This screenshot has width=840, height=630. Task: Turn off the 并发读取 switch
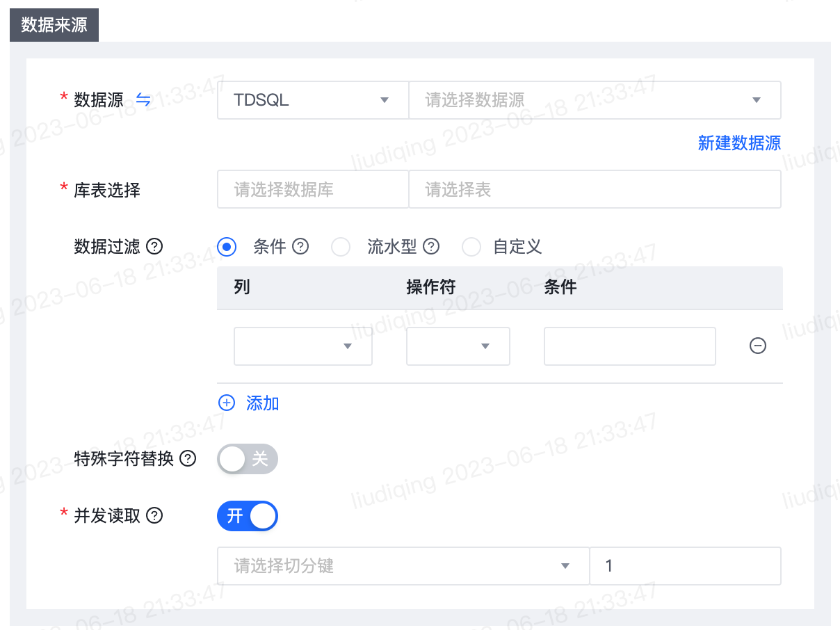(248, 516)
